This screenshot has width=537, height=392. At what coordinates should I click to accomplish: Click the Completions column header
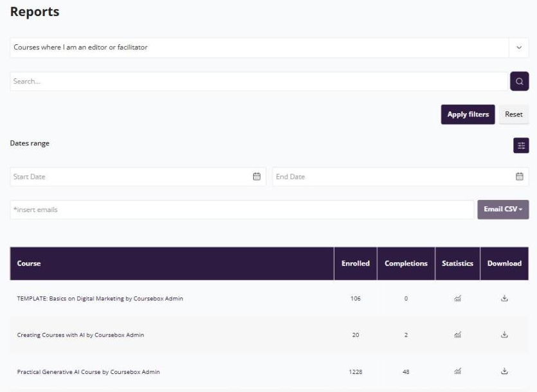click(x=406, y=263)
